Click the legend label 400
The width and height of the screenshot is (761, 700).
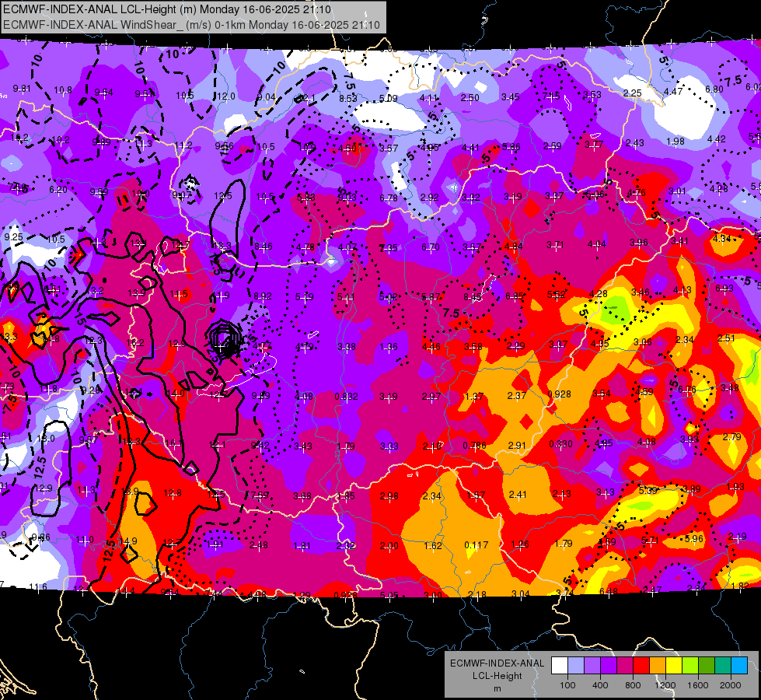pos(600,685)
